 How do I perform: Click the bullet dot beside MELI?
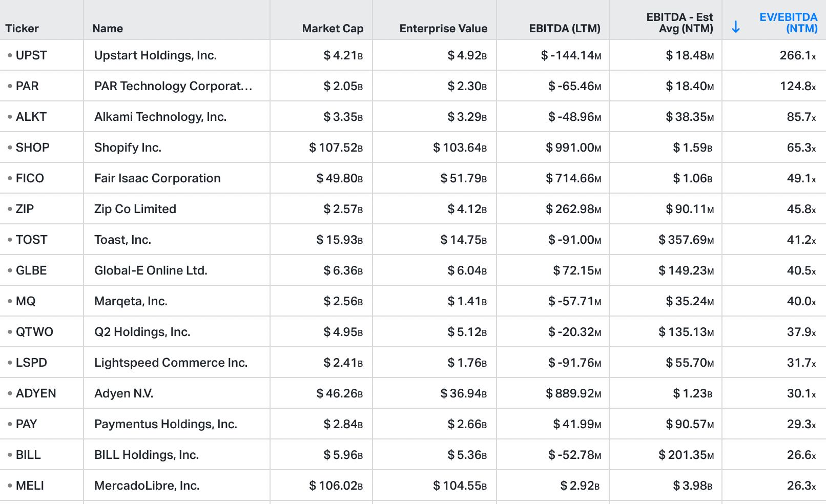tap(10, 486)
